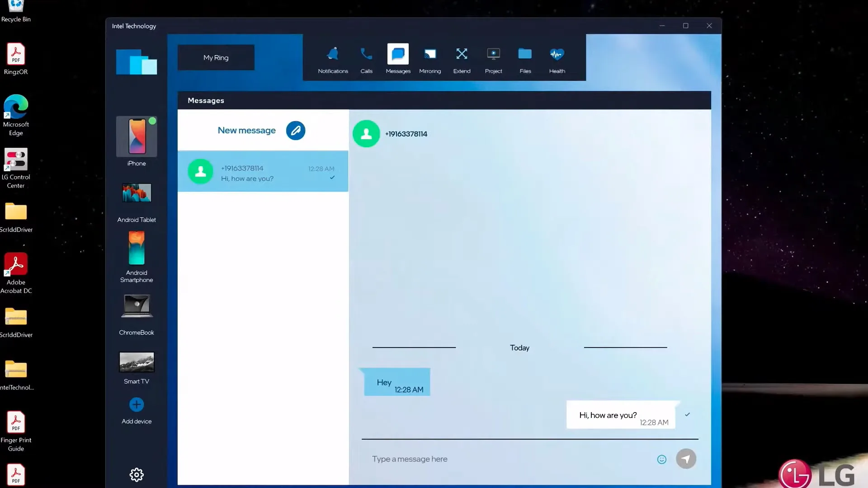Screen dimensions: 868x488
Task: Click the Add device plus icon
Action: (x=137, y=404)
